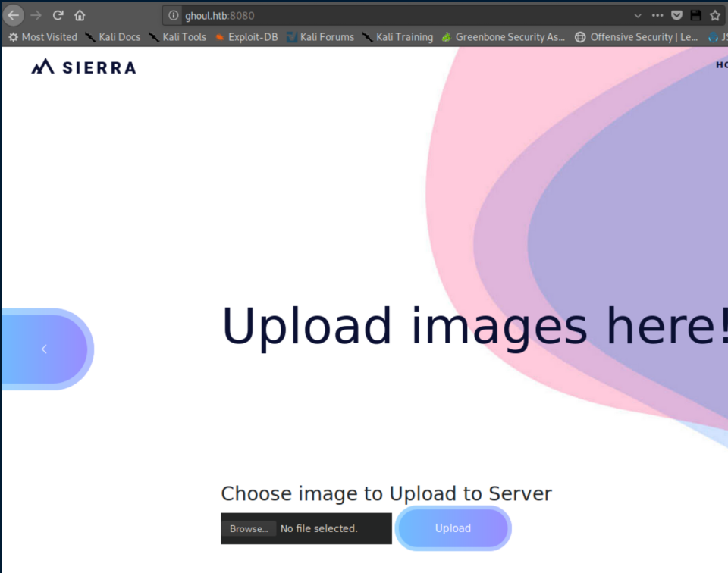Screen dimensions: 728x573
Task: Open the Kali Forums bookmark
Action: pyautogui.click(x=320, y=37)
